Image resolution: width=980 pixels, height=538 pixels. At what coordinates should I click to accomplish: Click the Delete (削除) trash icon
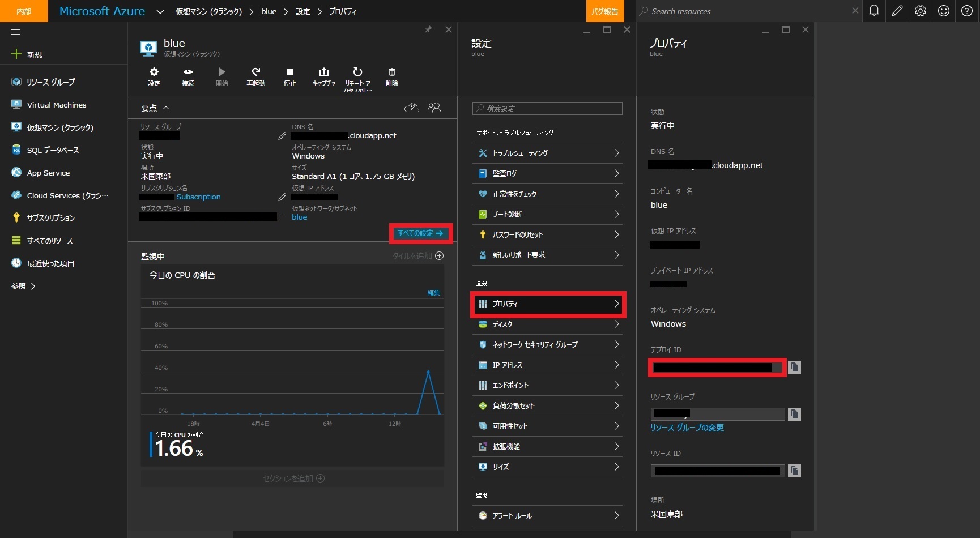tap(392, 76)
